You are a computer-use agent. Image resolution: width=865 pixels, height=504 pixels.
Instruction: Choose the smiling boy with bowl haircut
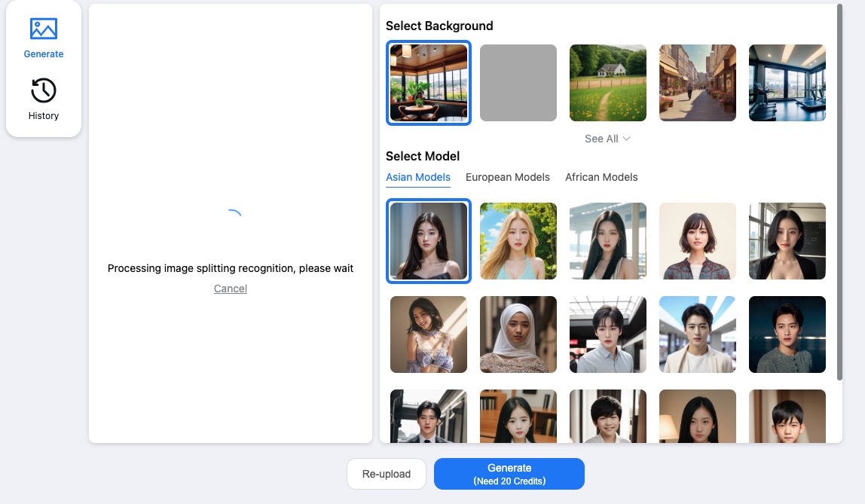pyautogui.click(x=608, y=417)
